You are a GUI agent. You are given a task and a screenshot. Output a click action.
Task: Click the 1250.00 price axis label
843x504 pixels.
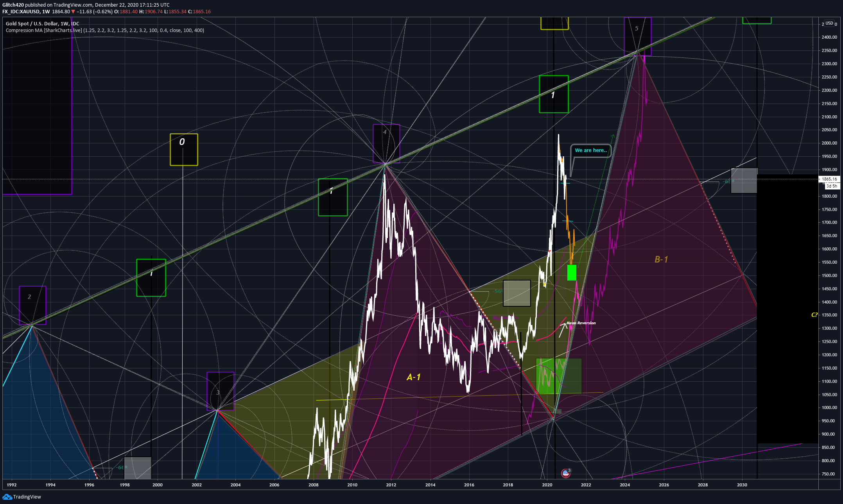click(829, 341)
